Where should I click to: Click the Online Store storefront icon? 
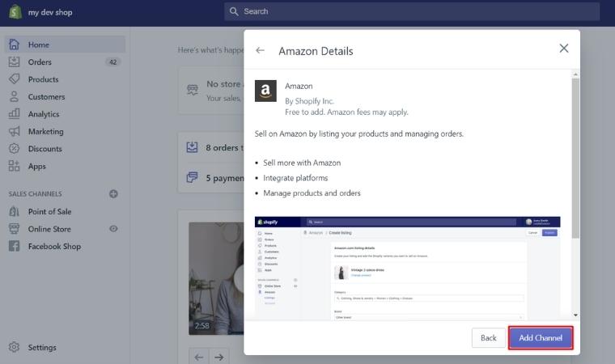[14, 229]
